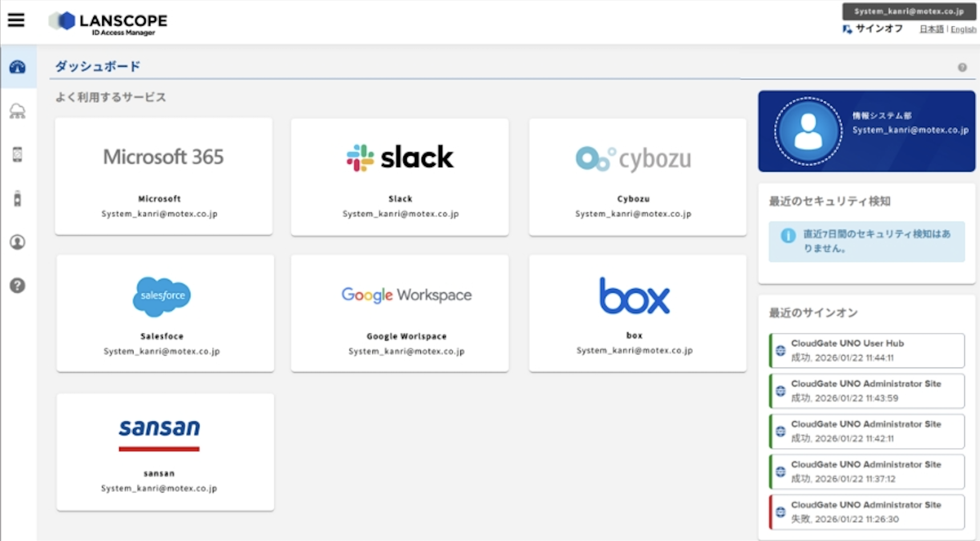Open the cloud services sidebar icon

pos(18,111)
